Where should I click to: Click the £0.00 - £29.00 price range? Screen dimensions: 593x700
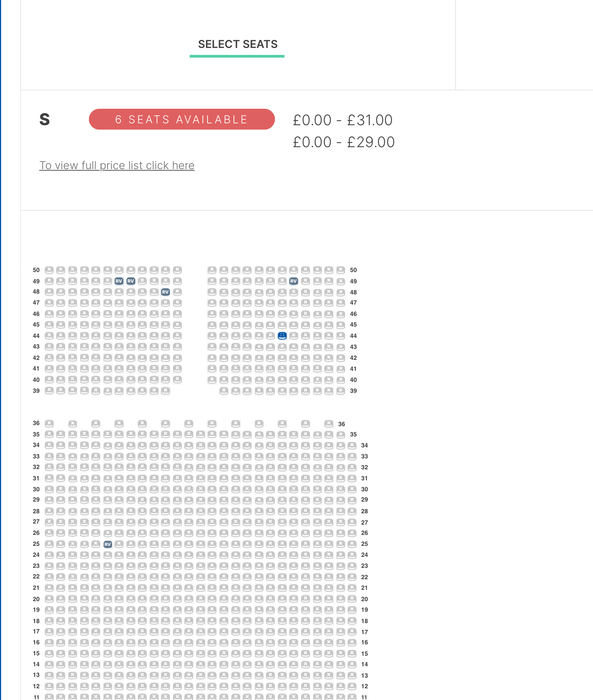pos(344,142)
